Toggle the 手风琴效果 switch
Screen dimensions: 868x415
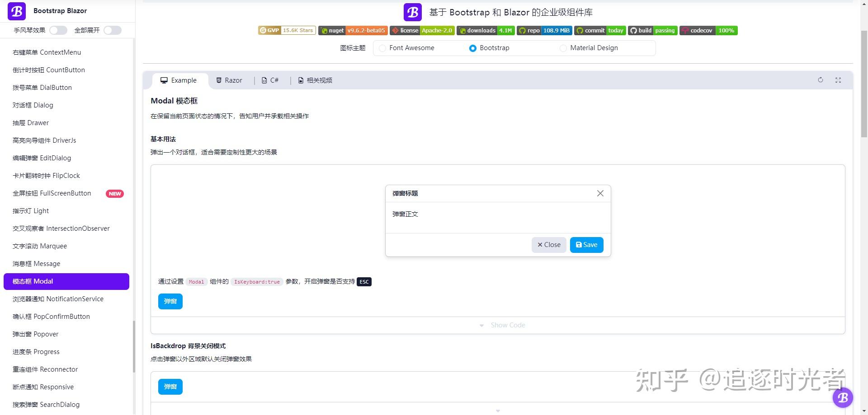(x=58, y=30)
